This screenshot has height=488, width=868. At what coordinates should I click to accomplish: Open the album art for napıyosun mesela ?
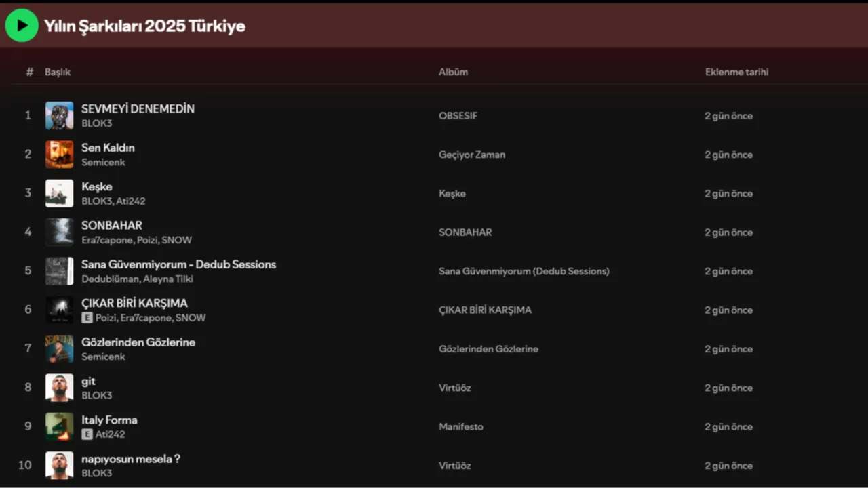[59, 465]
